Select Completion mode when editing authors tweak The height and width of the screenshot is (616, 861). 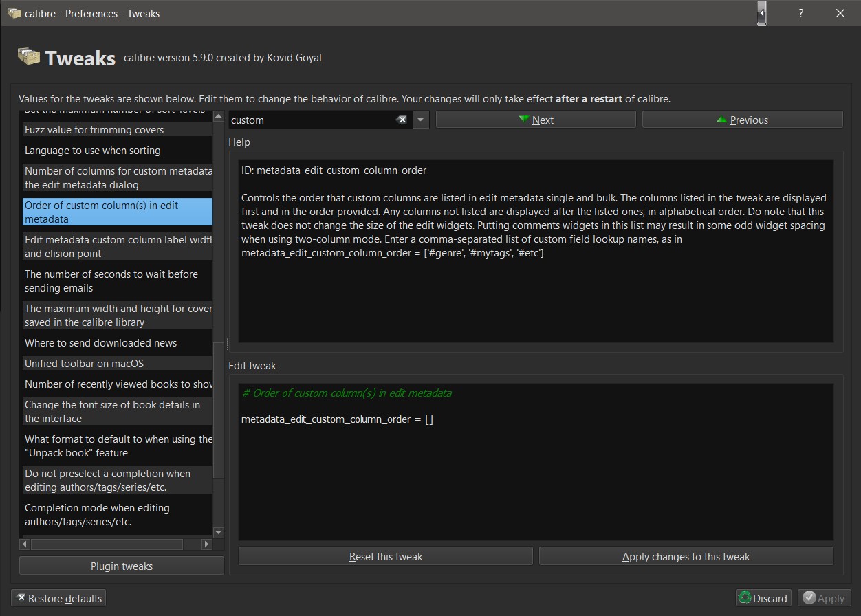pyautogui.click(x=117, y=515)
